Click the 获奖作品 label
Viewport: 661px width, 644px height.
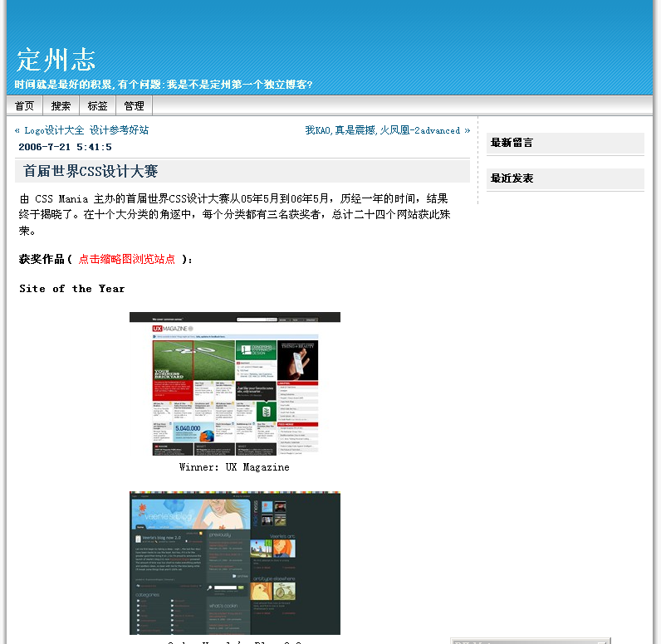point(42,259)
